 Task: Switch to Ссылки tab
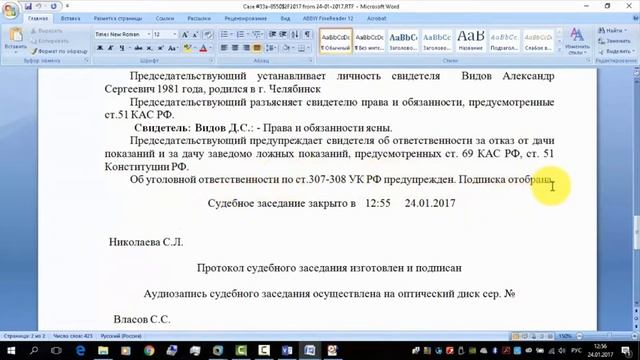(164, 18)
